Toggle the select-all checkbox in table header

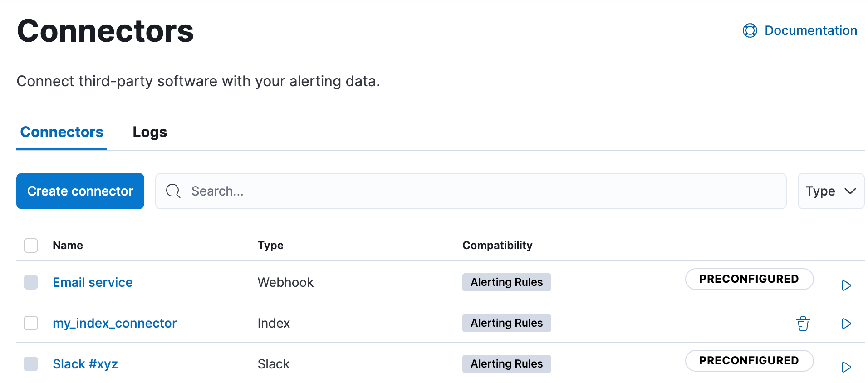[31, 246]
